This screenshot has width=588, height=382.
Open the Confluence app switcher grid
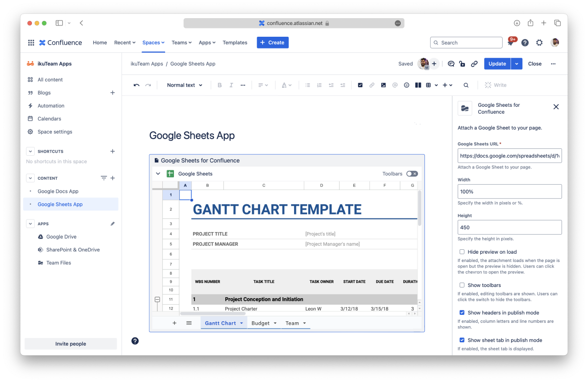click(x=31, y=43)
